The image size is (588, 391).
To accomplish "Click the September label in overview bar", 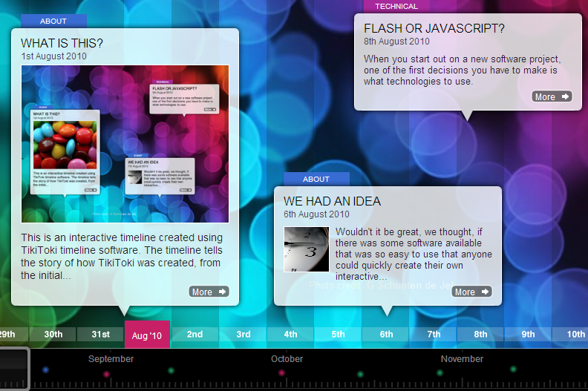I will [x=111, y=359].
